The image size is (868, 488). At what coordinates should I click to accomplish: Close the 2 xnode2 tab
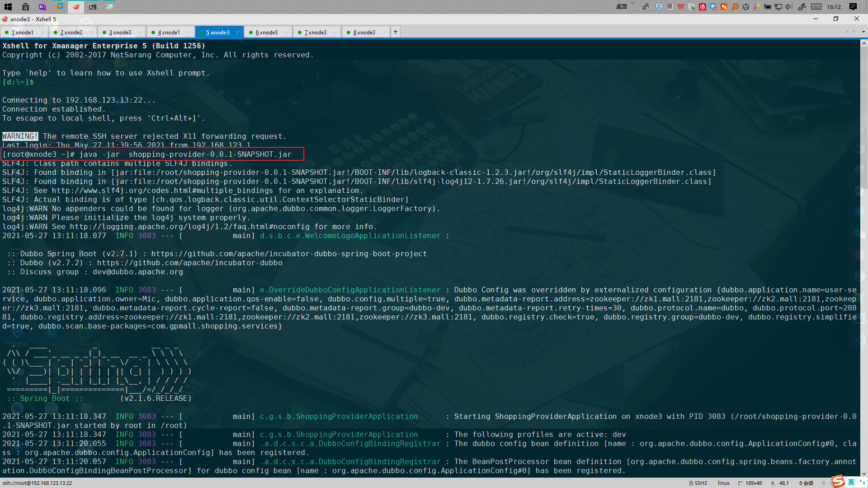(91, 33)
